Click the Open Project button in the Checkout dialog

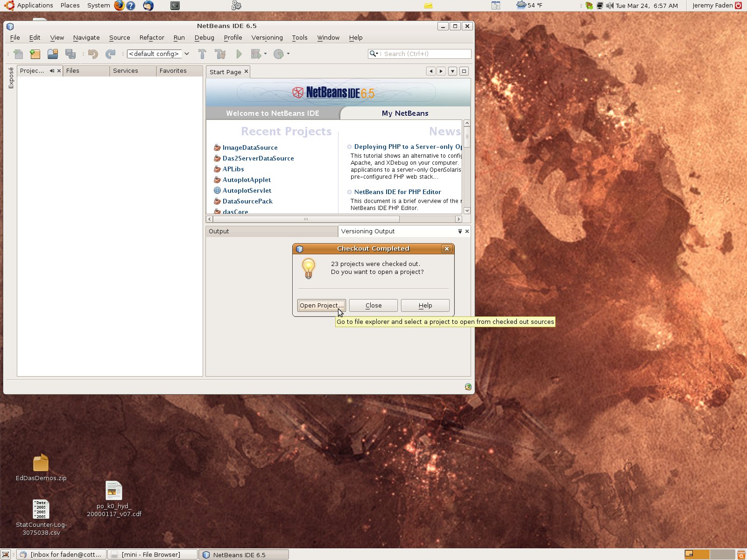[321, 305]
